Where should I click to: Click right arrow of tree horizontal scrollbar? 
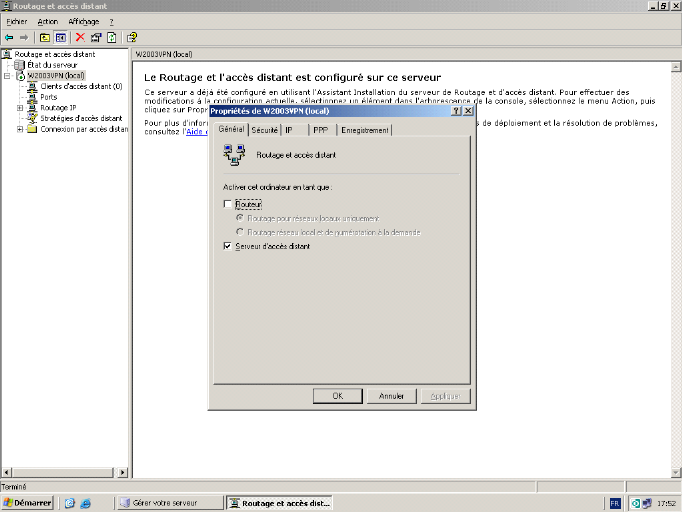(x=123, y=472)
